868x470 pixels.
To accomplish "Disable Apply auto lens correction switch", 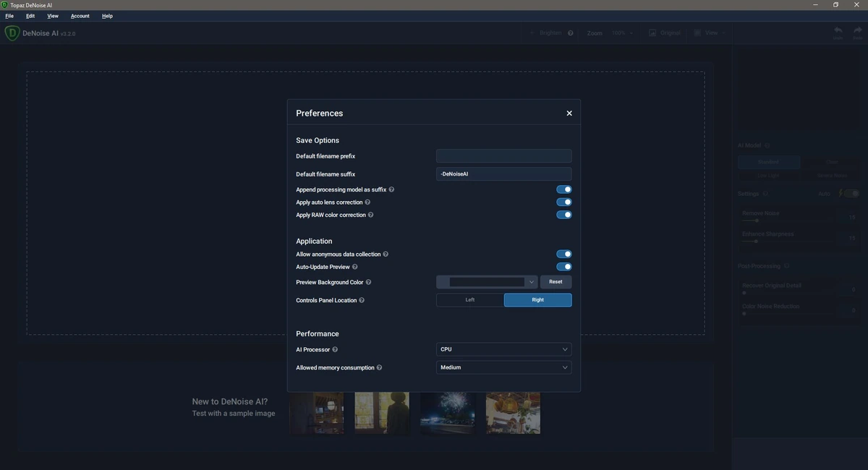I will click(x=564, y=202).
